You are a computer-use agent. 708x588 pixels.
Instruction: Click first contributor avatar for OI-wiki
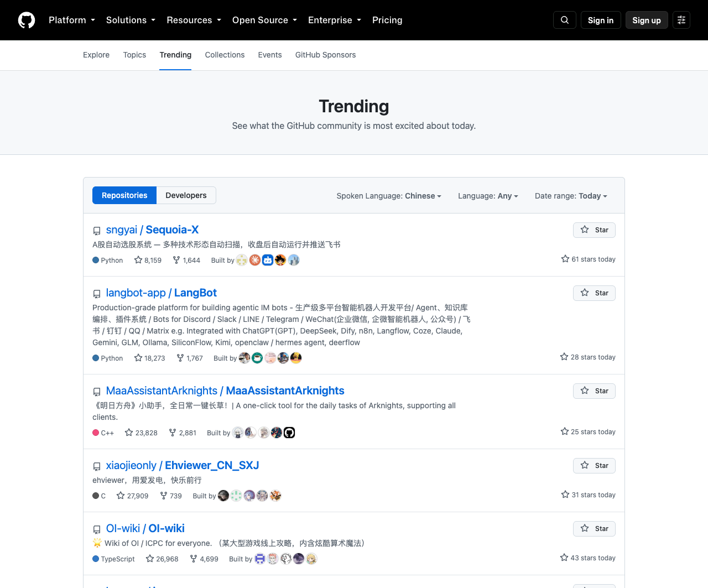(260, 559)
